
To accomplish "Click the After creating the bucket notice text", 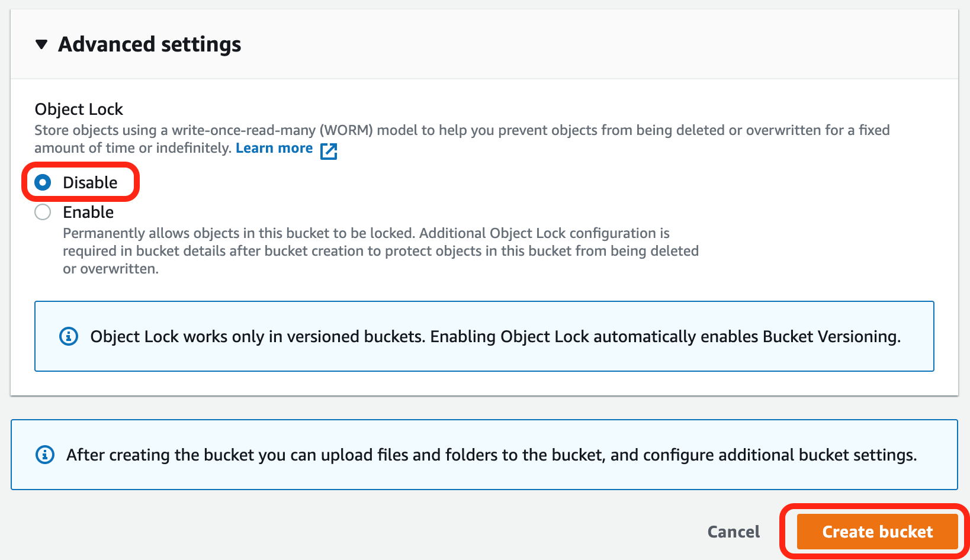I will [x=492, y=455].
